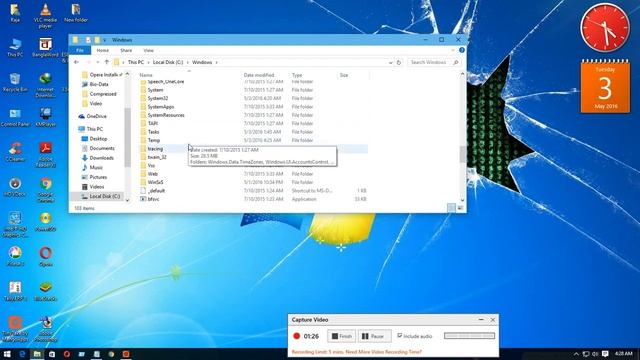Expand chevron after Local Disk (C:) breadcrumb
The height and width of the screenshot is (360, 640).
click(x=187, y=62)
